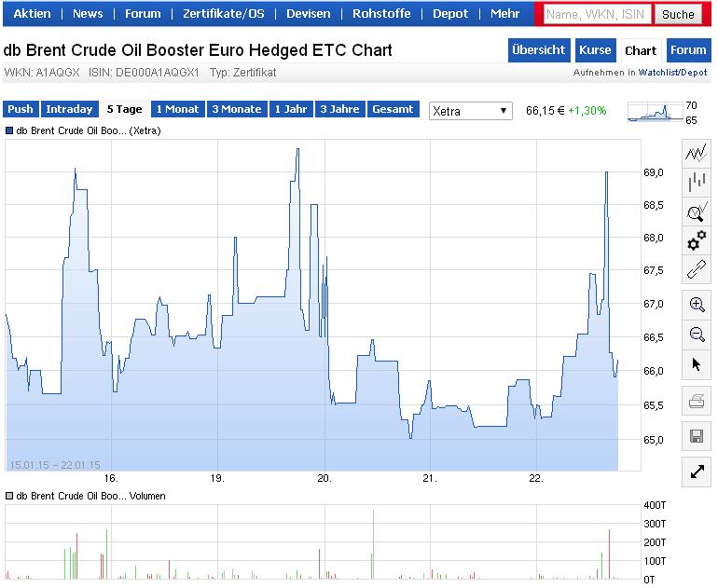Select the line chart type icon
The height and width of the screenshot is (588, 718).
696,153
